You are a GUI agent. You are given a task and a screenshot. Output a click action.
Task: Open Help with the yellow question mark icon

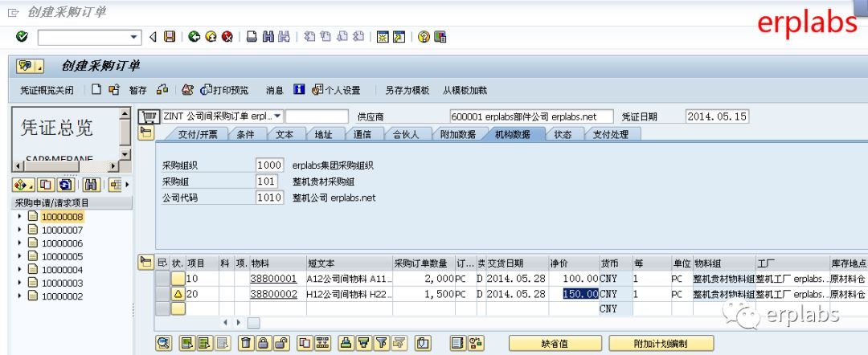click(x=424, y=37)
